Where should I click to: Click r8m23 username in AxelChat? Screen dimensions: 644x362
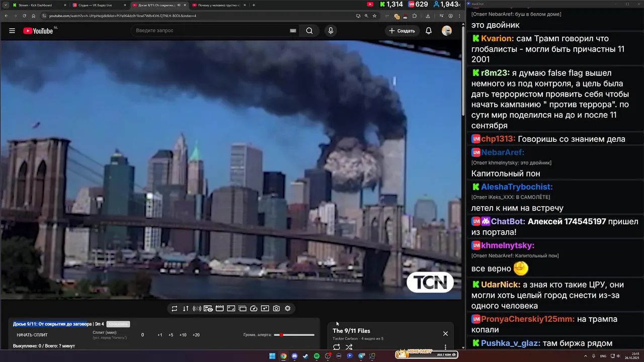pyautogui.click(x=495, y=73)
